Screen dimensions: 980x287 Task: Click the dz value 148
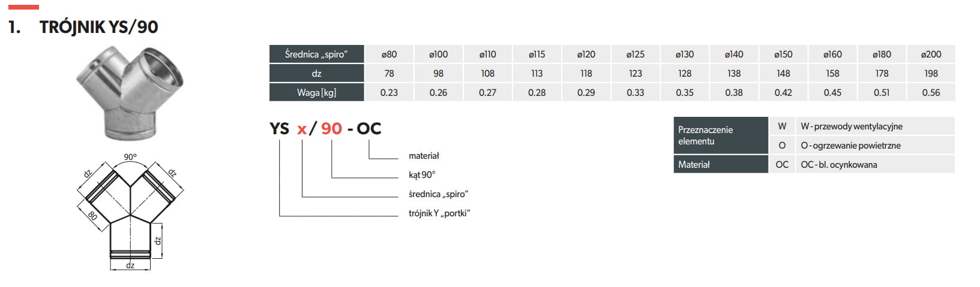click(x=783, y=74)
